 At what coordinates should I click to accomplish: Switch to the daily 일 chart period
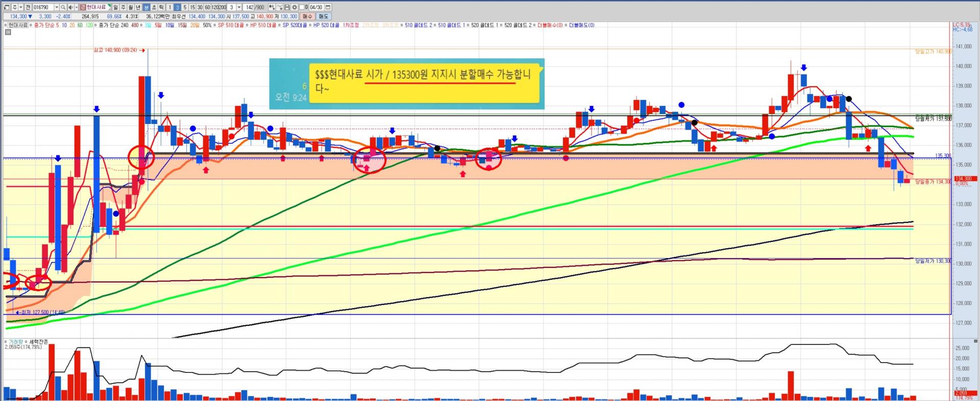pyautogui.click(x=116, y=8)
